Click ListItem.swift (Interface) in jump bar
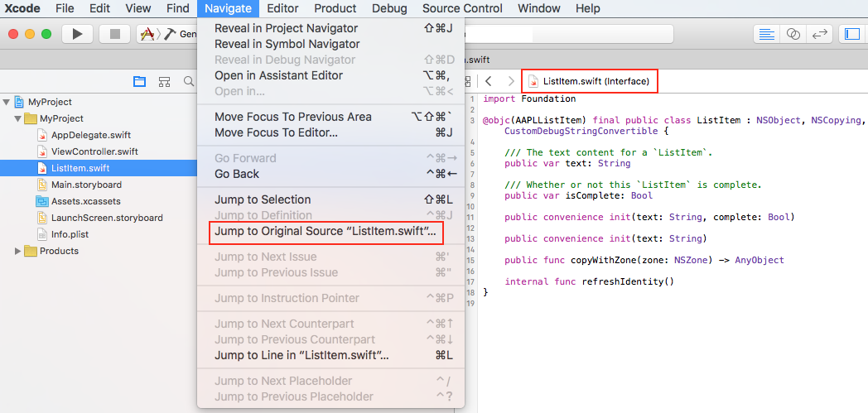The height and width of the screenshot is (413, 868). click(x=596, y=81)
